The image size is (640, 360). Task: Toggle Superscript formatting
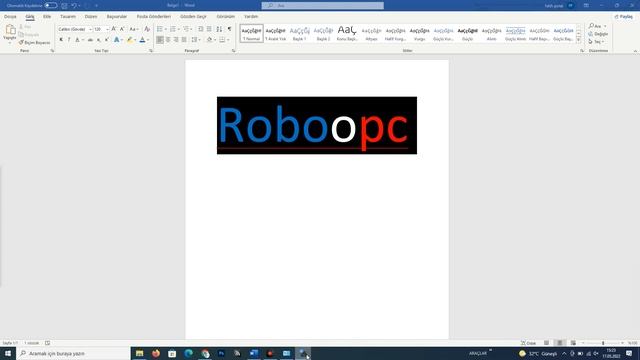[x=107, y=40]
